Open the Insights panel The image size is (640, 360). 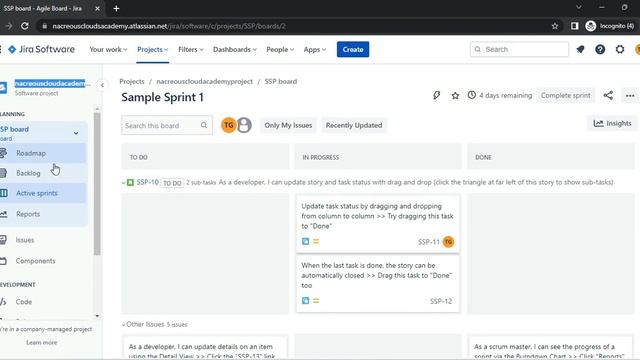[612, 123]
